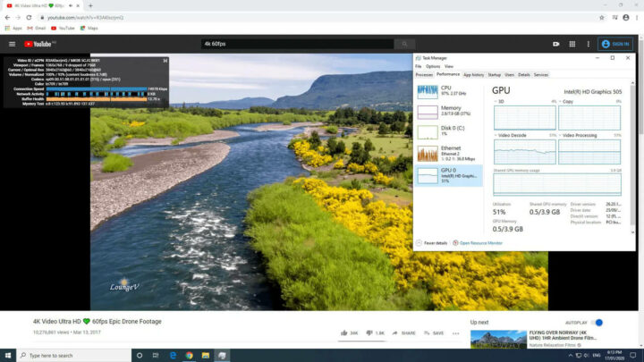Open Resource Monitor link
Viewport: 644px width, 362px height.
click(x=482, y=242)
